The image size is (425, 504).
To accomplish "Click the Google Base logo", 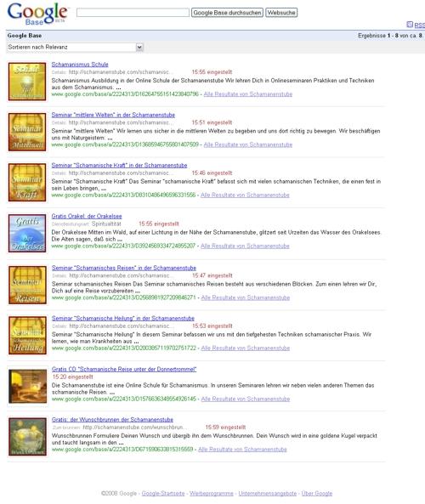I will pyautogui.click(x=37, y=14).
